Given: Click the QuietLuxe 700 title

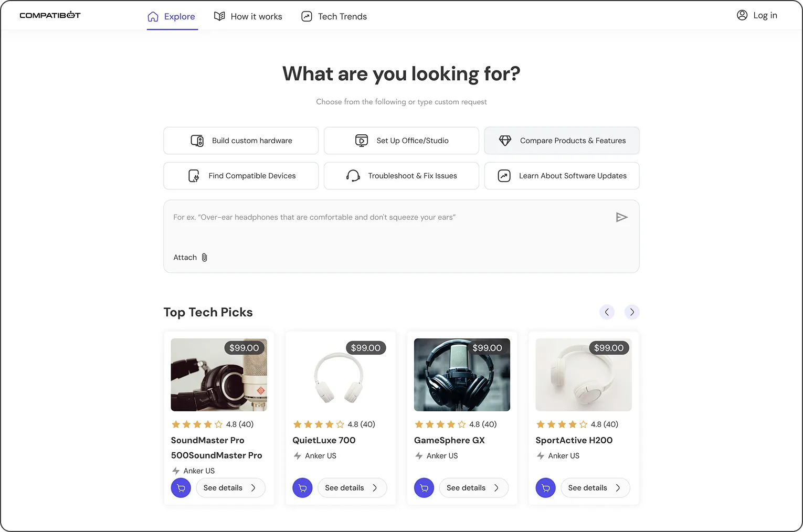Looking at the screenshot, I should (x=324, y=440).
